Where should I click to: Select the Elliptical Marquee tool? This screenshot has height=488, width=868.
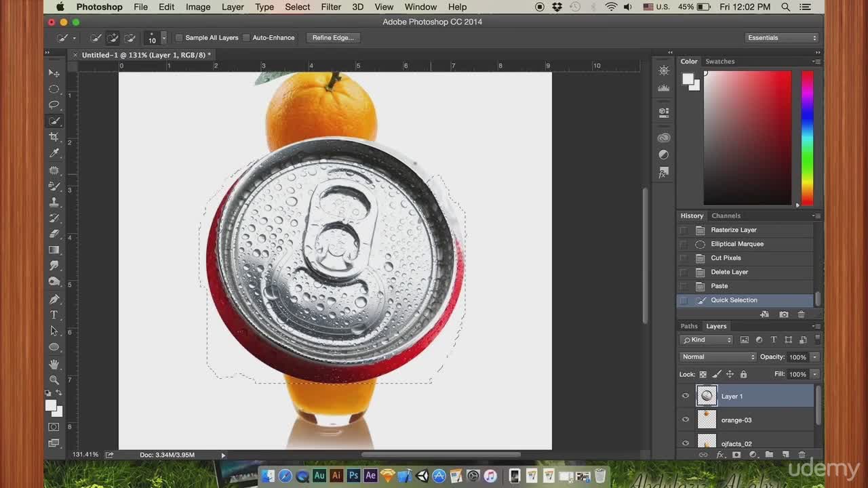tap(54, 89)
